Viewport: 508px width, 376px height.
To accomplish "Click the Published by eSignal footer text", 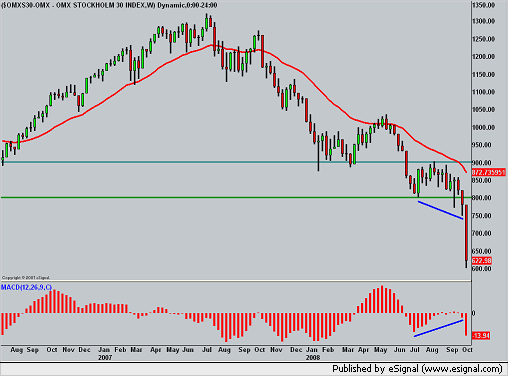I will [417, 369].
